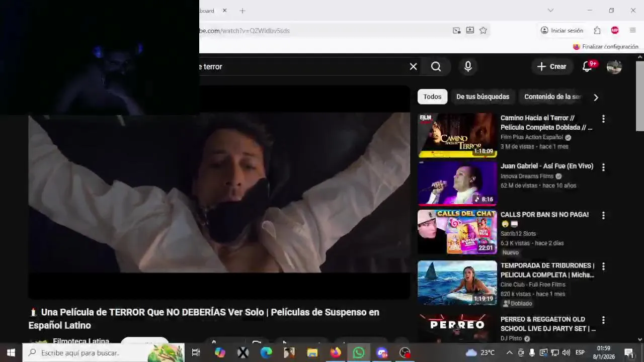Launch Copilot from the taskbar
644x362 pixels.
point(220,352)
